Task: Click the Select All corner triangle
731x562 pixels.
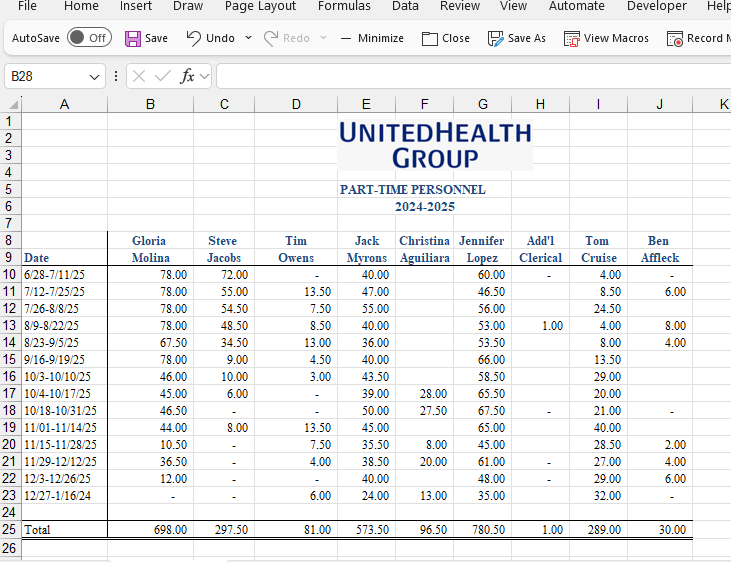Action: coord(13,104)
